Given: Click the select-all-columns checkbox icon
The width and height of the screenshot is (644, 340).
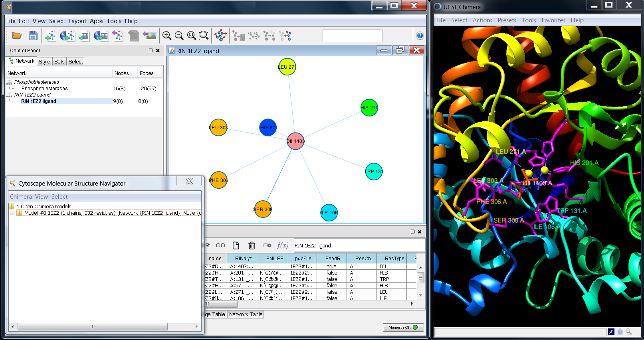Looking at the screenshot, I should [x=208, y=245].
